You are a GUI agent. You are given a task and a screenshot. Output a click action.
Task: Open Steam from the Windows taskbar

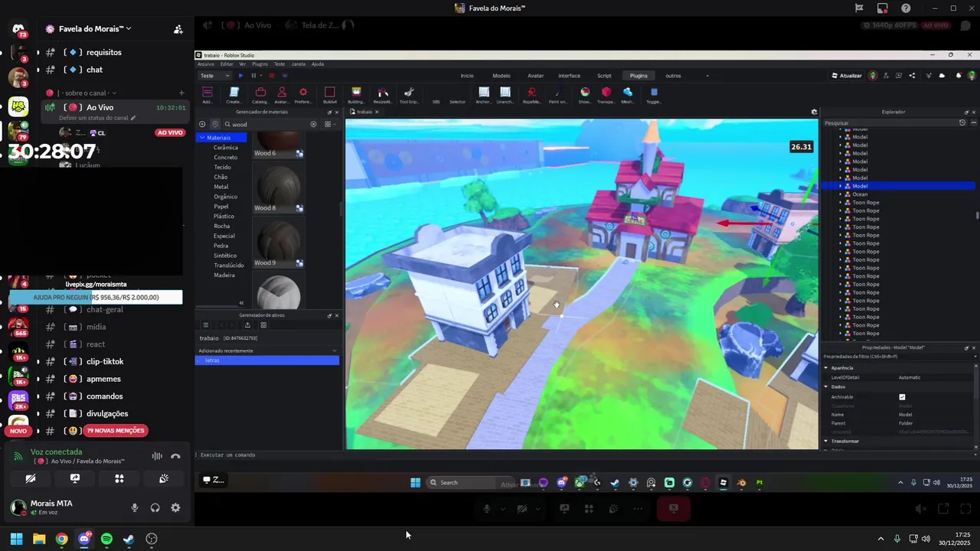pos(129,539)
